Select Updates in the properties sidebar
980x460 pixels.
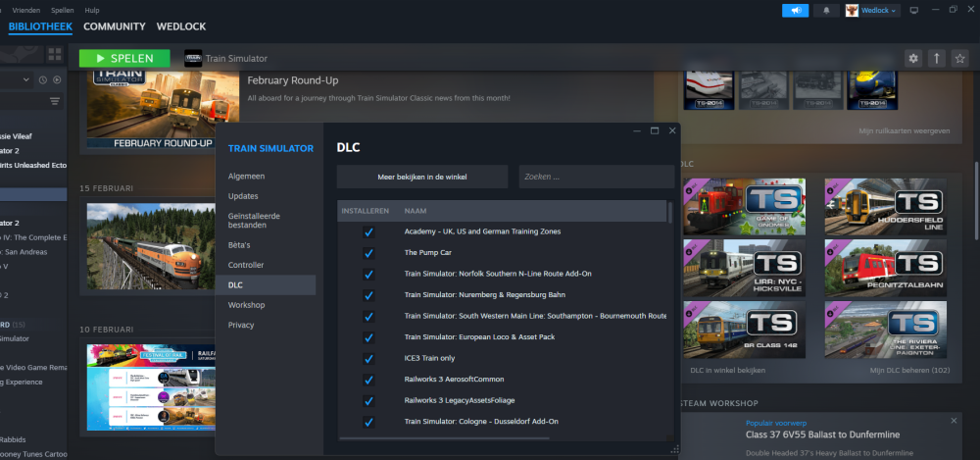(x=243, y=196)
